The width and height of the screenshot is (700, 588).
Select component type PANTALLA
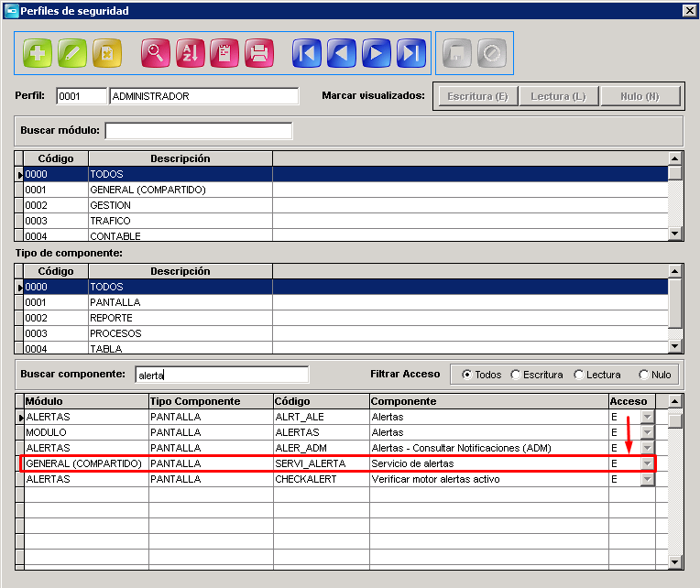346,302
